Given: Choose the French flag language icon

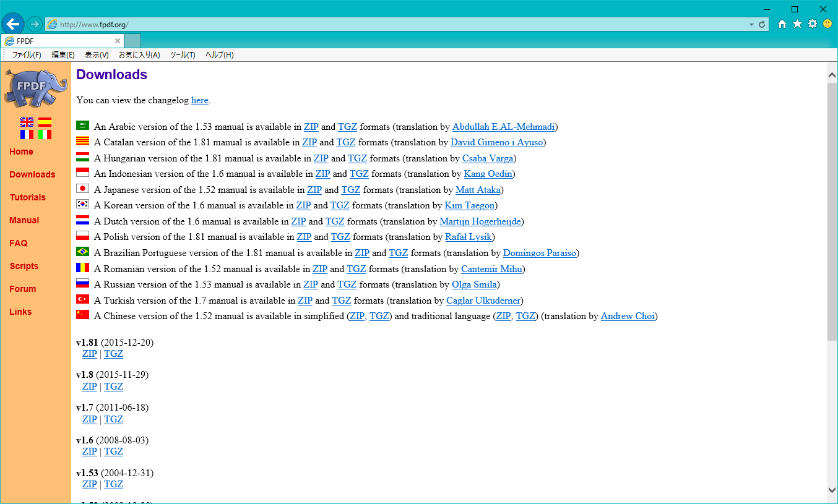Looking at the screenshot, I should tap(27, 134).
